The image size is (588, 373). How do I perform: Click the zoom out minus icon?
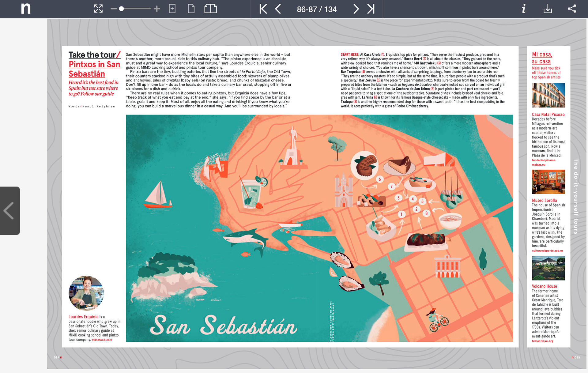[x=113, y=9]
